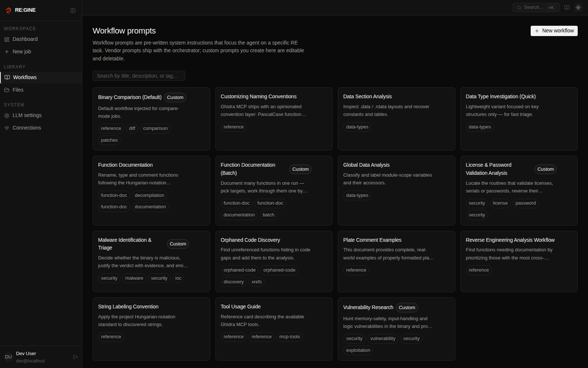The height and width of the screenshot is (368, 588).
Task: Open Malware Identification & Triage card
Action: (151, 261)
